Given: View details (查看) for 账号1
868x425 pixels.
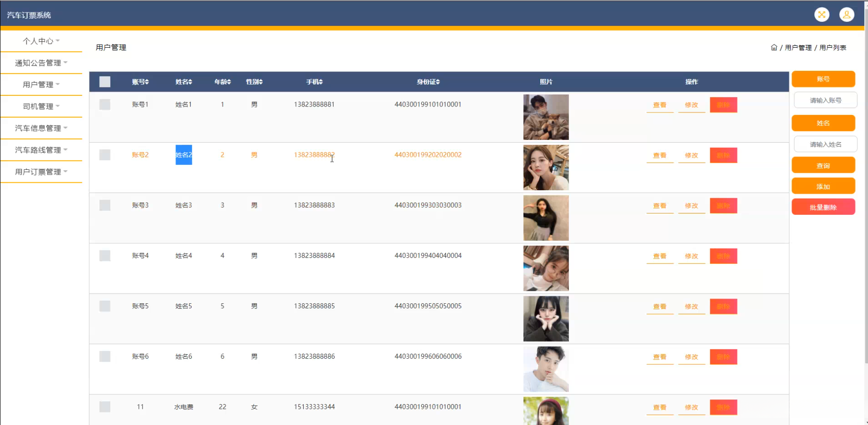Looking at the screenshot, I should click(660, 105).
